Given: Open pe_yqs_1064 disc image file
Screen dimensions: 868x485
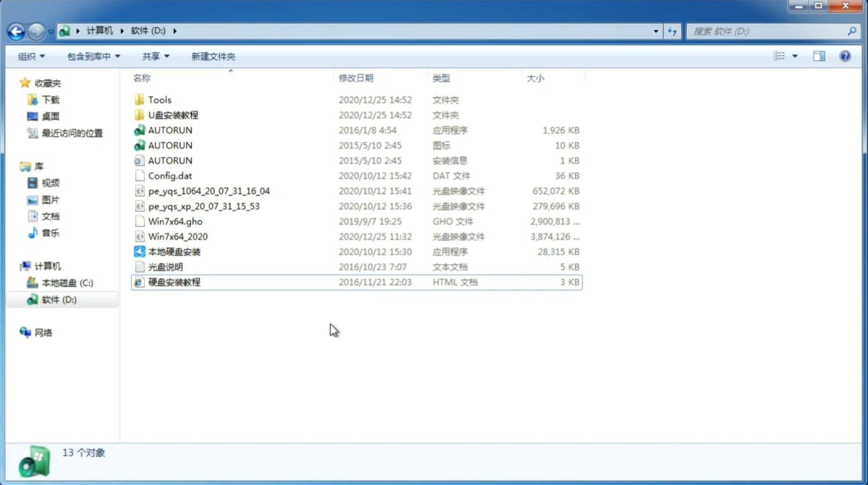Looking at the screenshot, I should coord(209,191).
